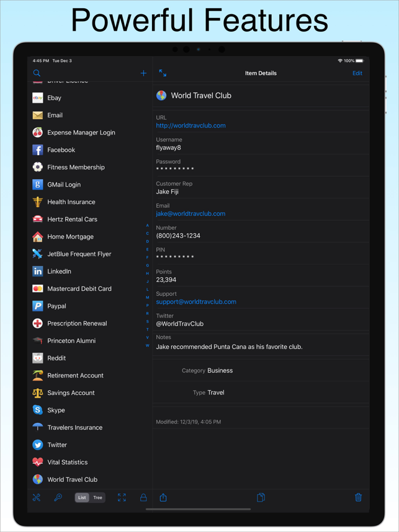Open Prescription Renewal red cross icon
The width and height of the screenshot is (399, 532).
[38, 323]
